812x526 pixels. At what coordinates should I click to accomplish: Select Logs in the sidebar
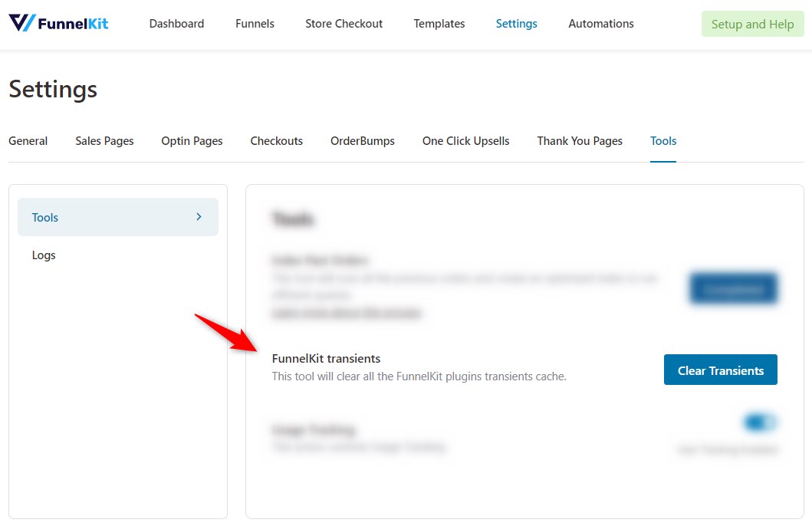44,255
